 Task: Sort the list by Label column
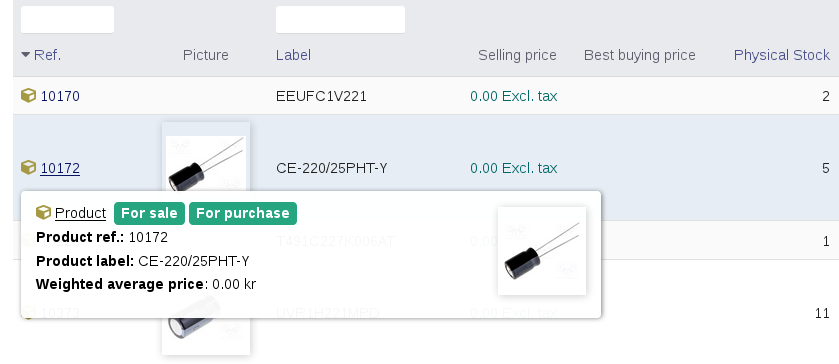pos(293,55)
